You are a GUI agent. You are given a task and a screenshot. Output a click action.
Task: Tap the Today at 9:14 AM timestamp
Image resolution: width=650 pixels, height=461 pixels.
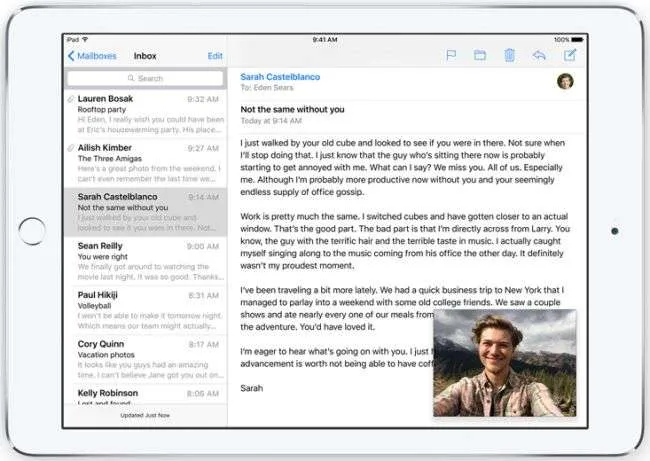point(271,121)
